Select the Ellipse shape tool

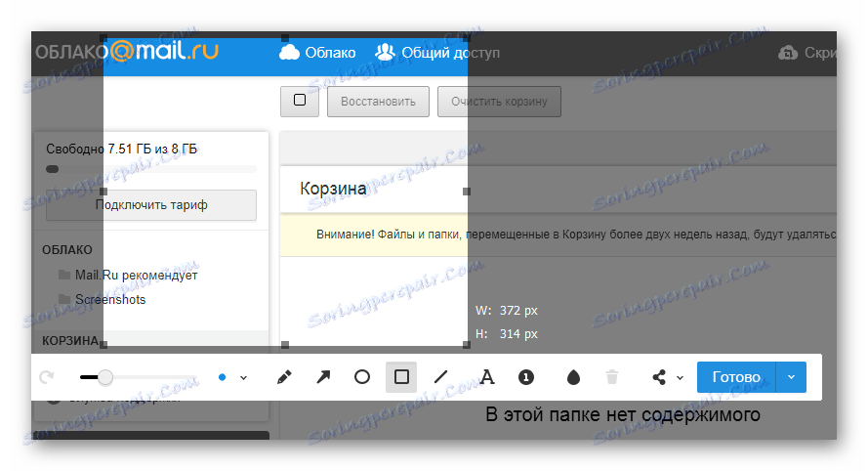point(362,377)
